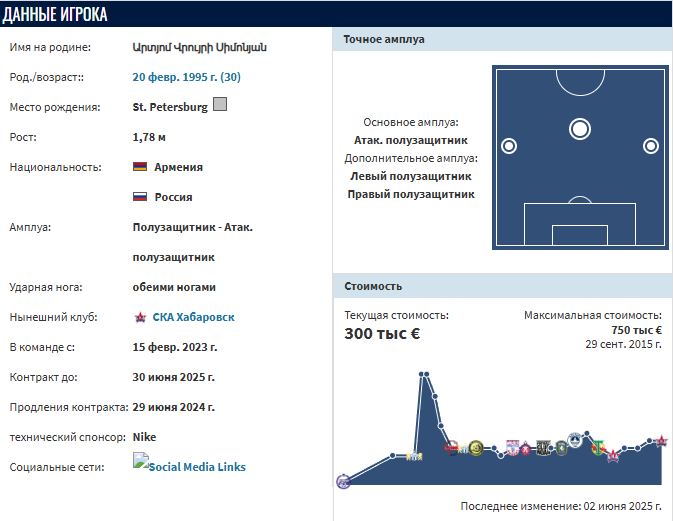Click the red star crest at chart end
Screen dimensions: 673x521
coord(661,441)
